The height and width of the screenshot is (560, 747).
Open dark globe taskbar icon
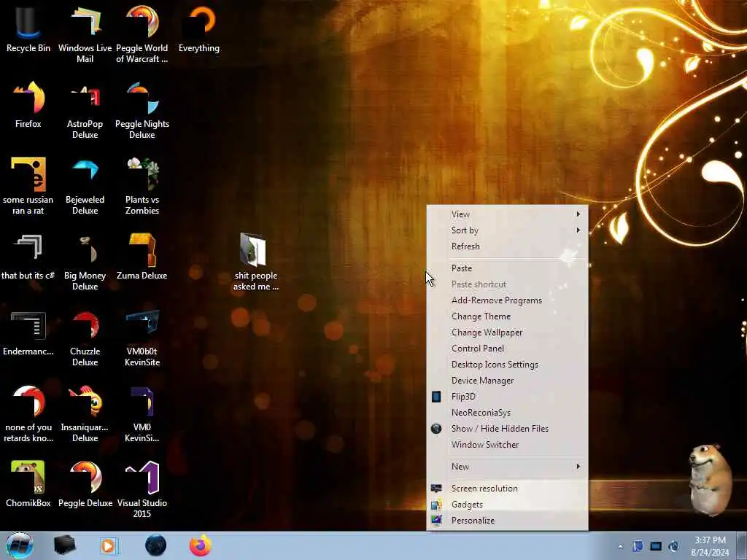(x=156, y=545)
